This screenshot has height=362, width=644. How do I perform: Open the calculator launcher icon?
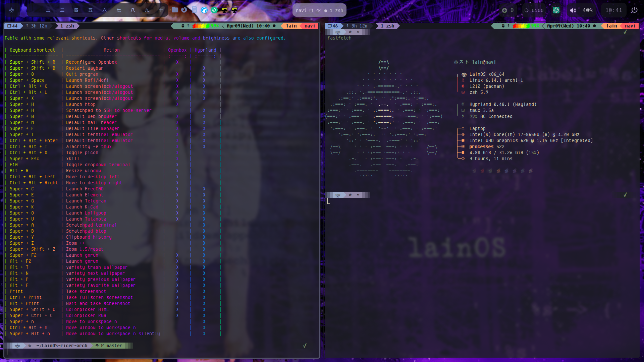(194, 10)
